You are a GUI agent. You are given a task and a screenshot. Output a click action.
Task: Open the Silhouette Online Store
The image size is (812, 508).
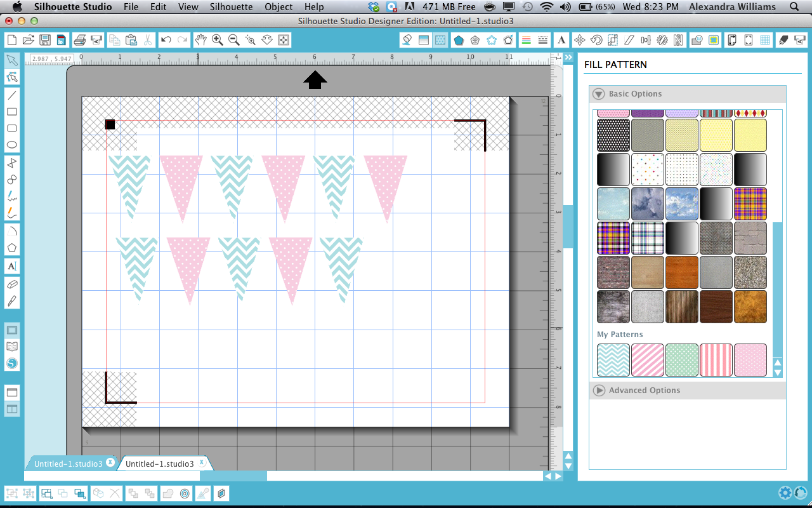click(x=11, y=363)
